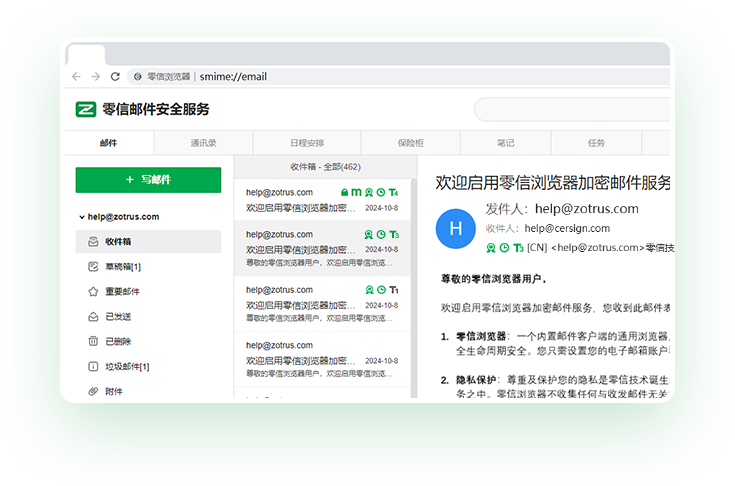Image resolution: width=735 pixels, height=486 pixels.
Task: Click the star icon for 重要邮件
Action: click(93, 292)
